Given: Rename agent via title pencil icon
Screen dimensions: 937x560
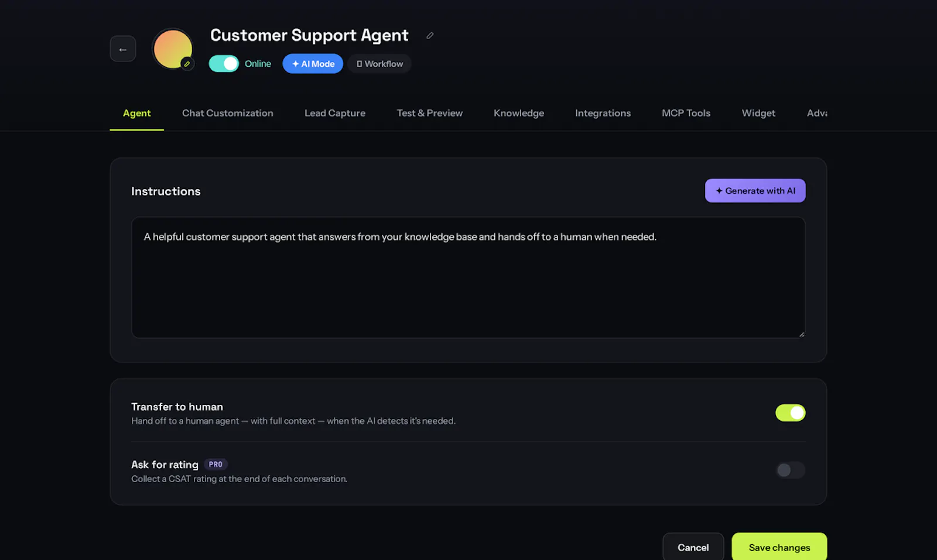Looking at the screenshot, I should pos(430,36).
